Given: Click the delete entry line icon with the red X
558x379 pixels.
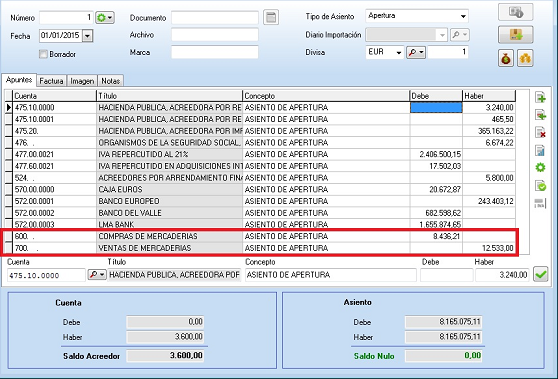Looking at the screenshot, I should click(541, 132).
